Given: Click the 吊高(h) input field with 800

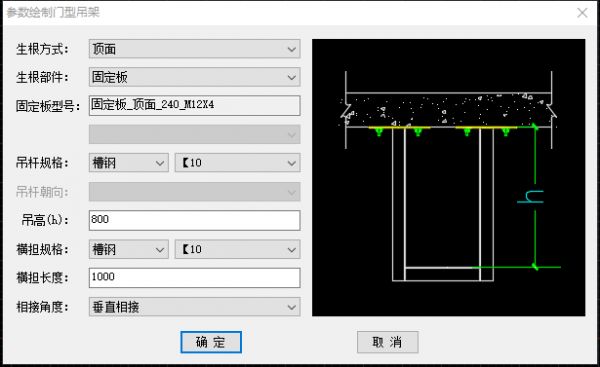Looking at the screenshot, I should tap(194, 220).
